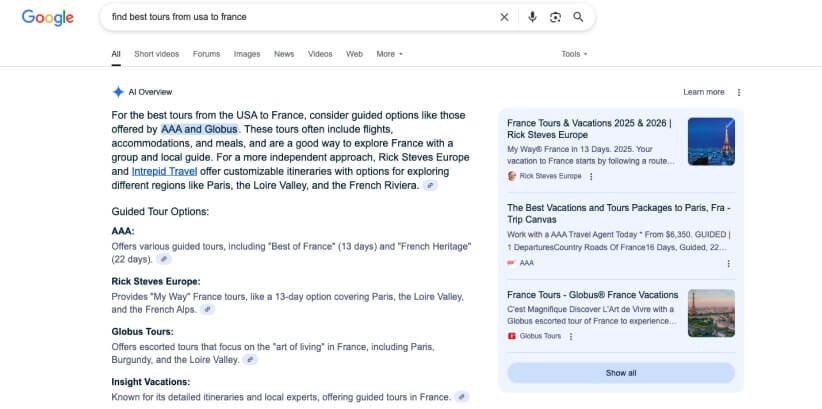Viewport: 822px width, 409px height.
Task: Open the Globus France Vacations result title
Action: pyautogui.click(x=593, y=295)
